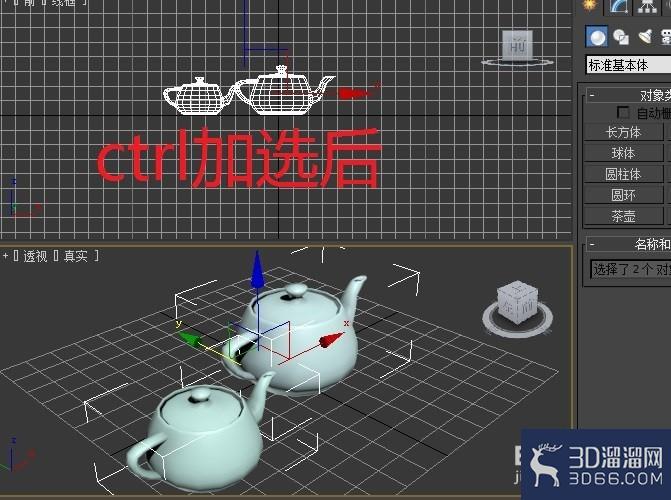This screenshot has width=671, height=500.
Task: Click the ViewCube in the perspective viewport
Action: pos(518,303)
